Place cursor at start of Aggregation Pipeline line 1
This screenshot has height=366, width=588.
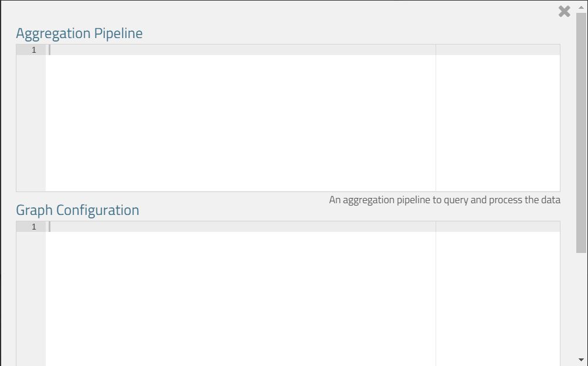(x=50, y=50)
